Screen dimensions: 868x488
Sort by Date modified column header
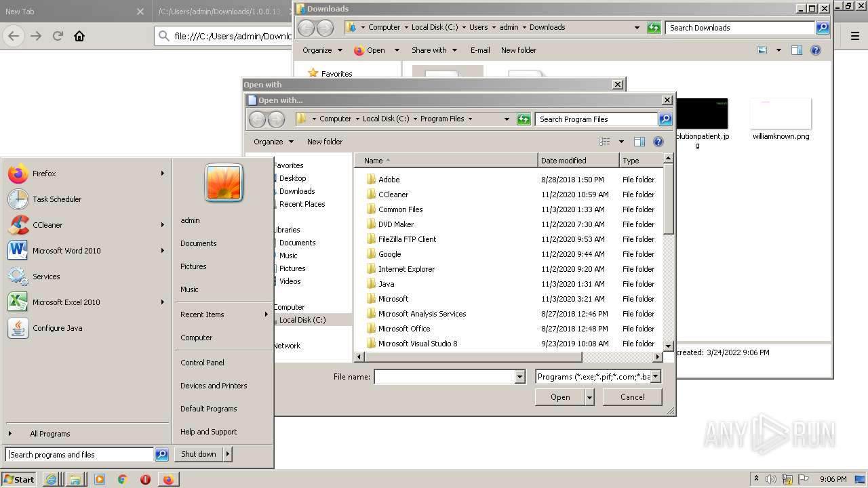(x=578, y=161)
